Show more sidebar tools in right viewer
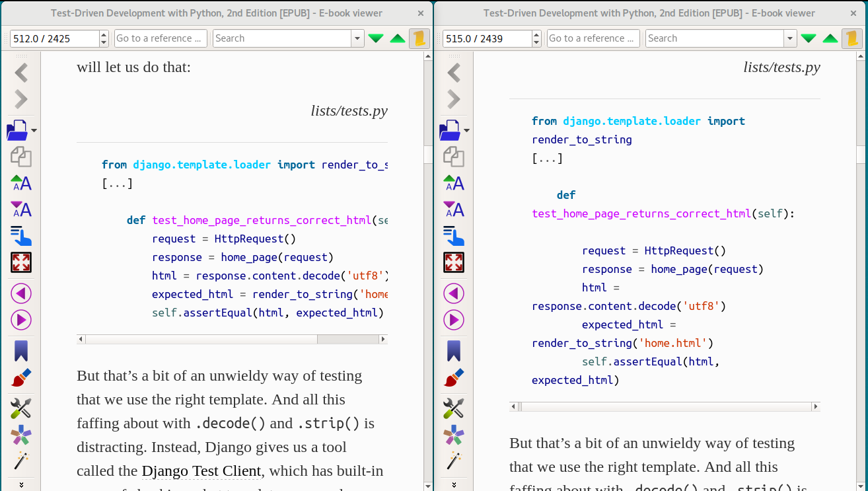Viewport: 868px width, 491px height. tap(454, 484)
